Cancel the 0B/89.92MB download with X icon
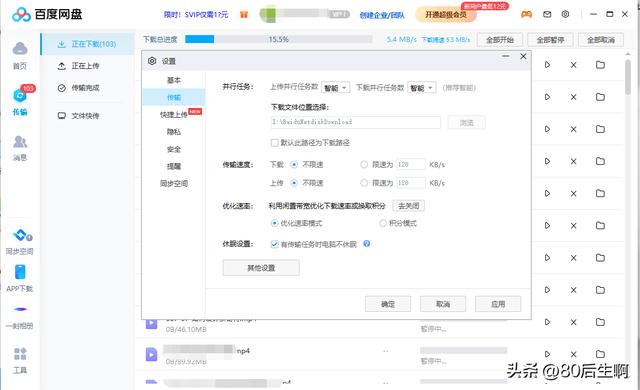This screenshot has width=640, height=390. coord(573,354)
